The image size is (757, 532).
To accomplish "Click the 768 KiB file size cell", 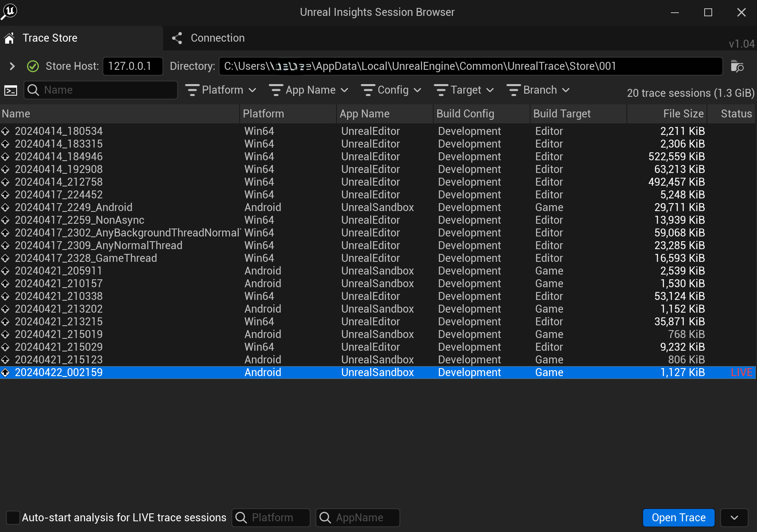I will [x=686, y=334].
